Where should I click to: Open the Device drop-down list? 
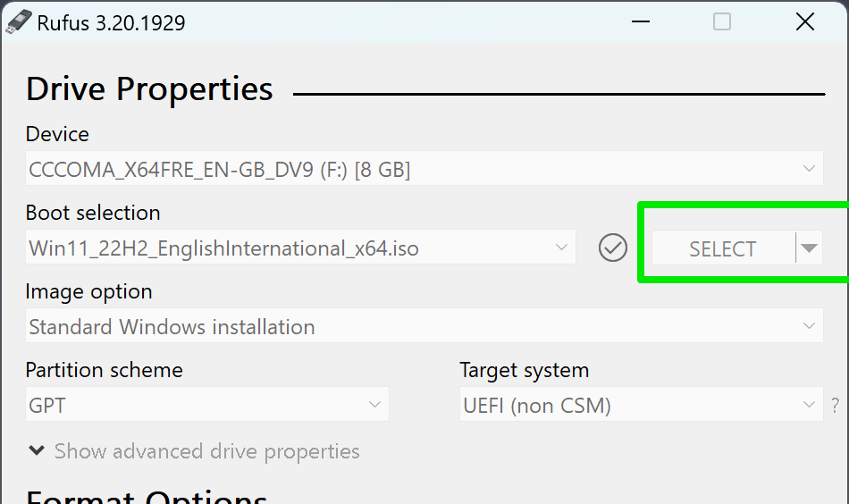click(x=424, y=169)
